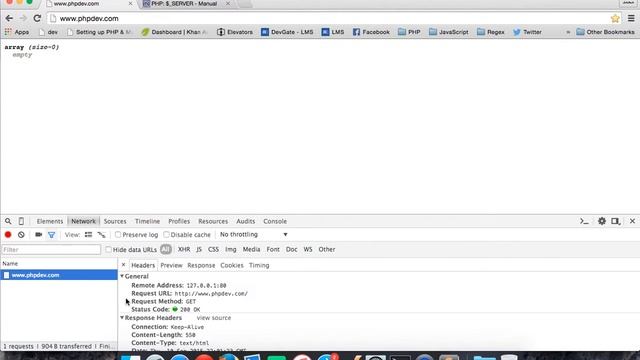This screenshot has height=360, width=640.
Task: Switch to the Sources panel
Action: pos(115,221)
